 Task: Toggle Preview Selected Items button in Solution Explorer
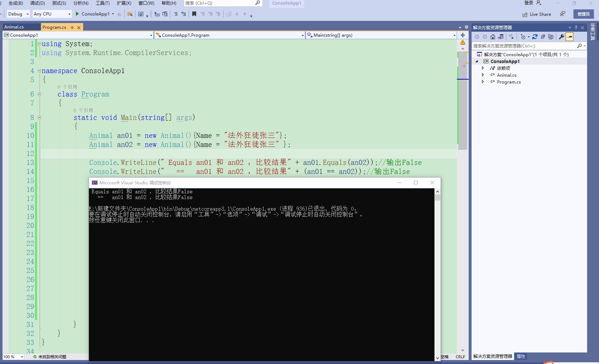569,37
